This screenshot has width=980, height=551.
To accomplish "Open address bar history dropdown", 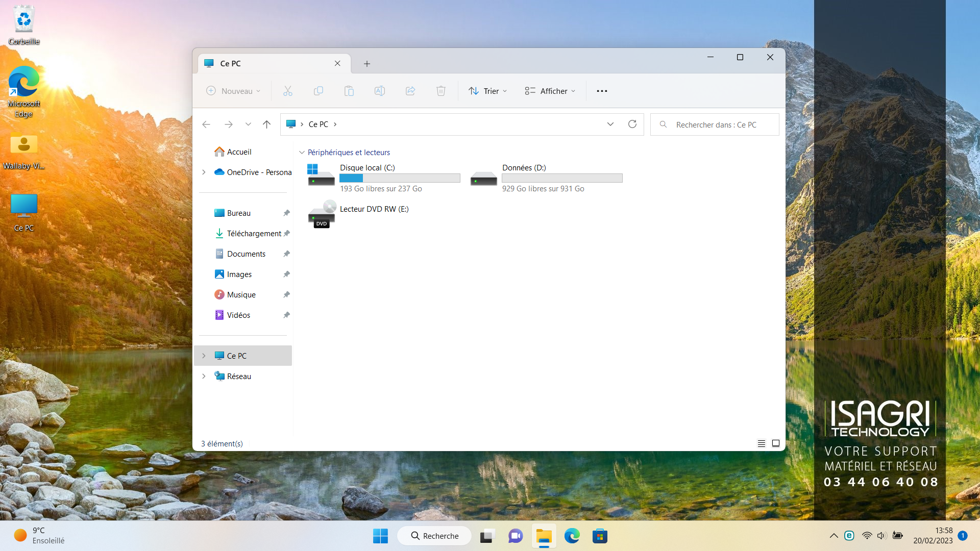I will pos(610,124).
